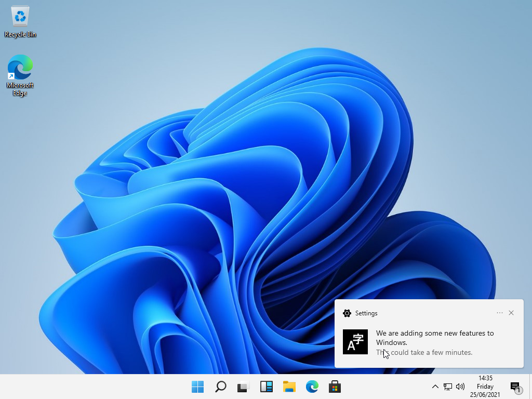
Task: Open the Recycle Bin desktop icon
Action: (x=20, y=22)
